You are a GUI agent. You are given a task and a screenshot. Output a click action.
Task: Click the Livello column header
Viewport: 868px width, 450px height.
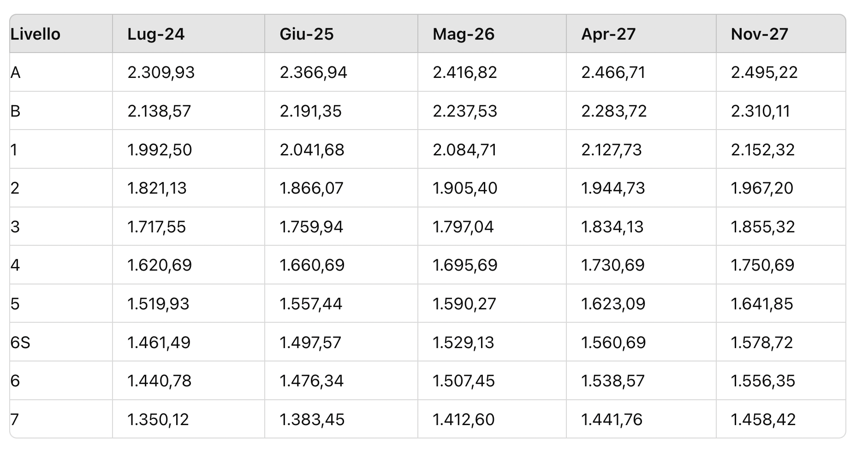tap(36, 34)
